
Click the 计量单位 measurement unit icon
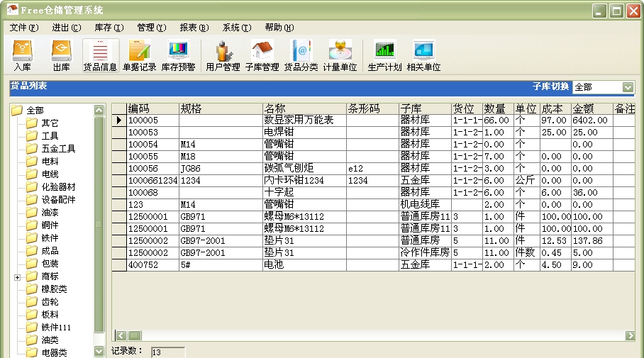pyautogui.click(x=340, y=55)
